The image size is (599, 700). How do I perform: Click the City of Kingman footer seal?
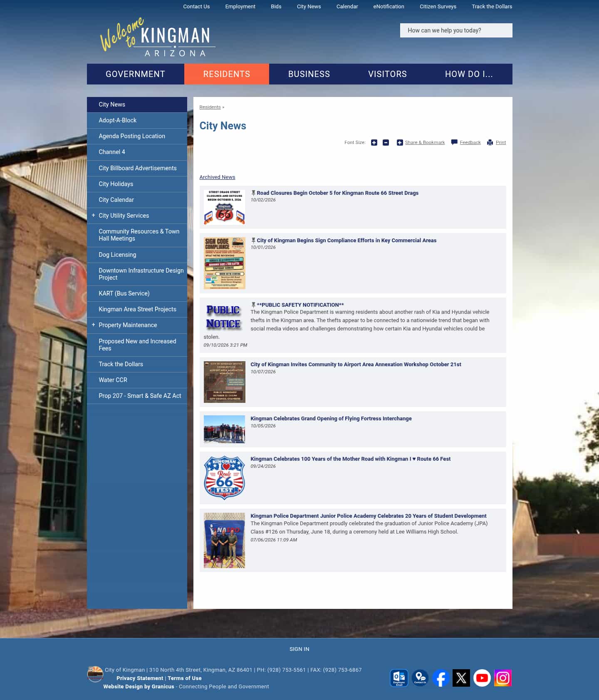(x=95, y=674)
